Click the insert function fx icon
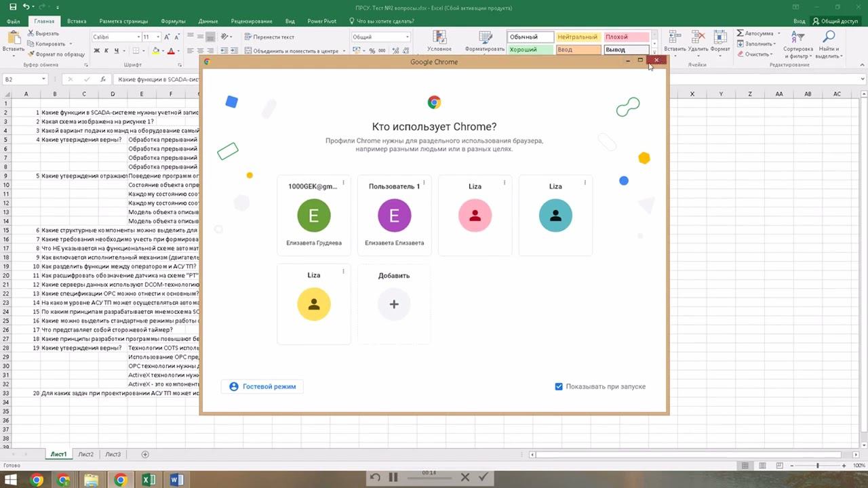 (x=102, y=79)
